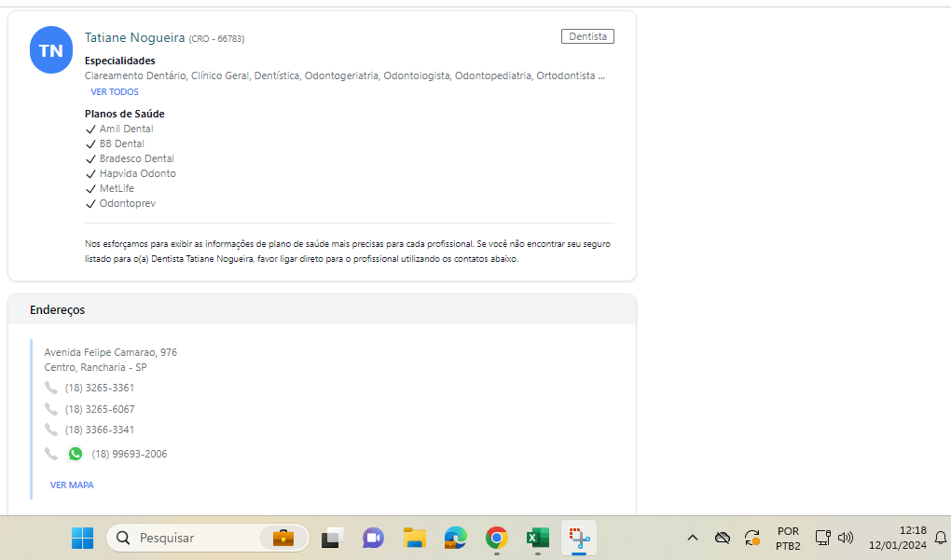Click phone icon beside (18) 3265-6067
The height and width of the screenshot is (560, 951).
[x=51, y=409]
